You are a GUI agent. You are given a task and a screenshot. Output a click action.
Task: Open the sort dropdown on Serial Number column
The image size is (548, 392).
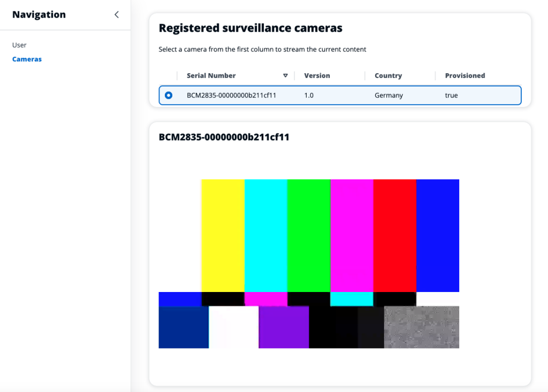click(285, 75)
